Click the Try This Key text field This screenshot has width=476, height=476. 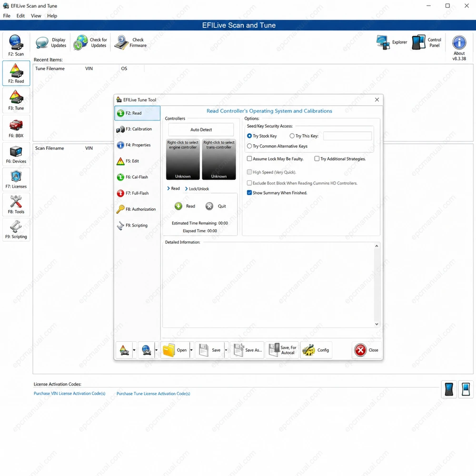coord(347,136)
